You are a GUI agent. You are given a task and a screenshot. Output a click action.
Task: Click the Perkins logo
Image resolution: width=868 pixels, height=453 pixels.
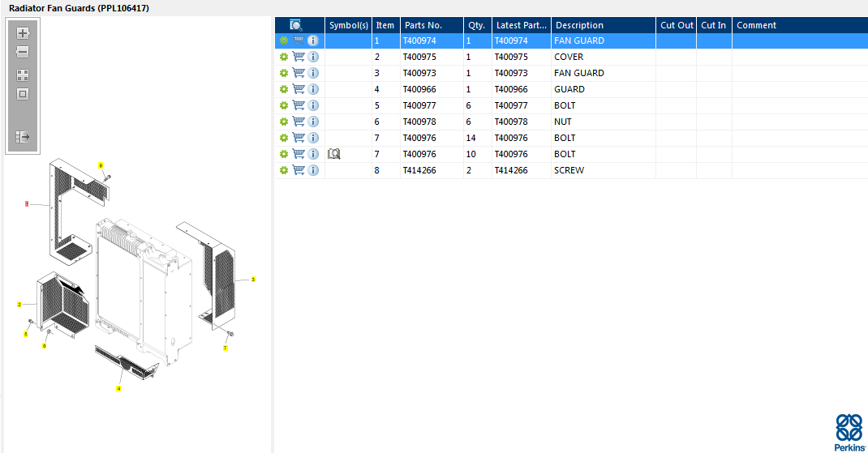[x=849, y=433]
